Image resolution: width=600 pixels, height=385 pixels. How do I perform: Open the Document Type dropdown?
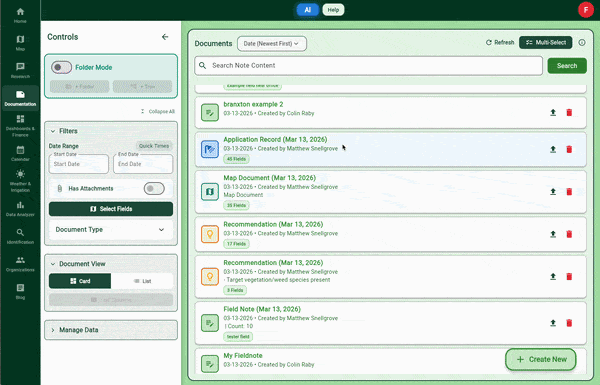click(x=111, y=230)
